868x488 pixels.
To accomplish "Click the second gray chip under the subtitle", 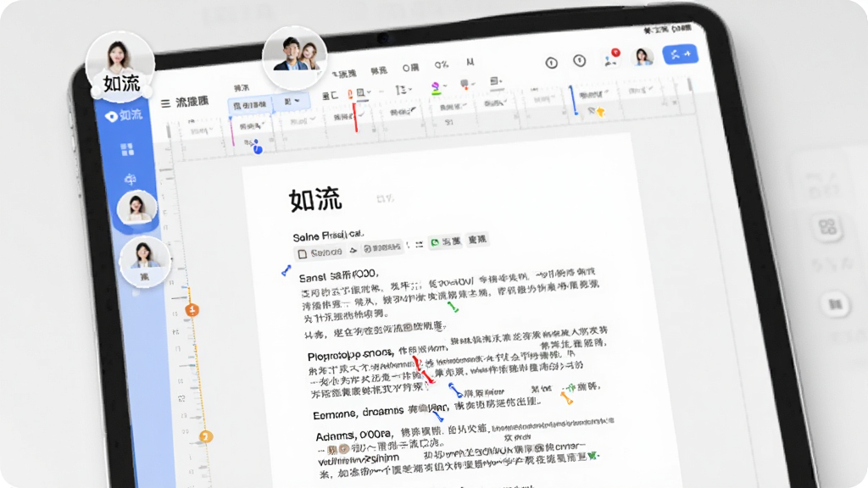I will [382, 248].
